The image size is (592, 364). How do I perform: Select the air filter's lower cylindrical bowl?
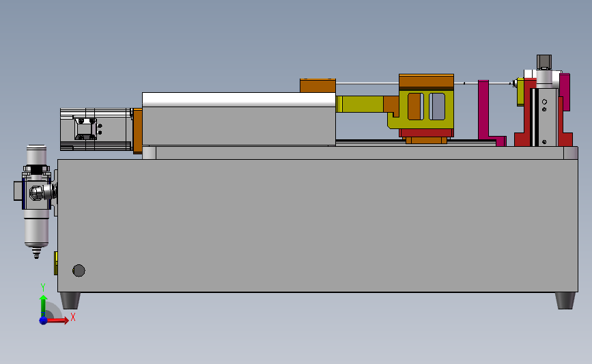[36, 229]
